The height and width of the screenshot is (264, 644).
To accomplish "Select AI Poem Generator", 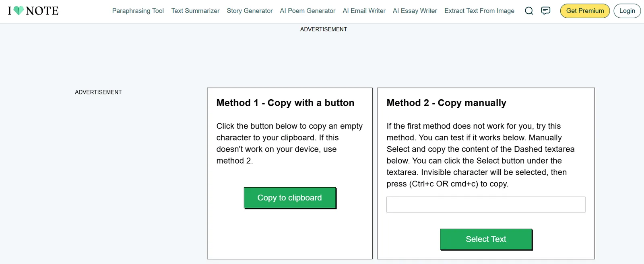I will point(308,11).
